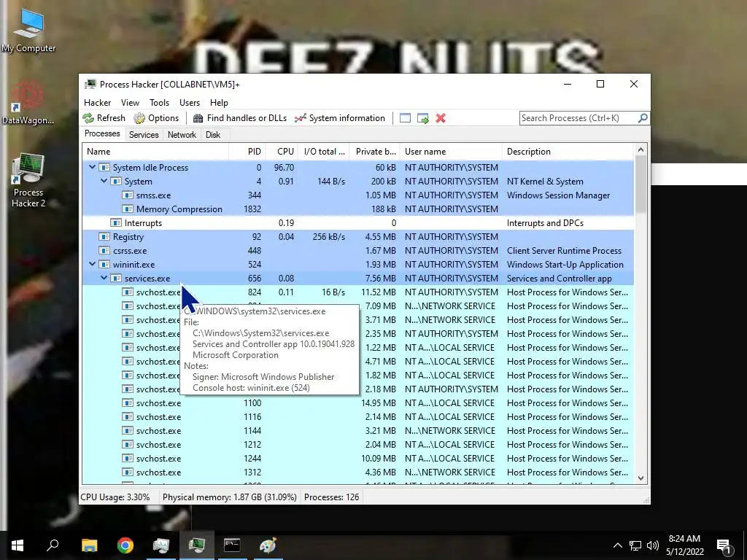Sort by the Private bytes column header

374,152
